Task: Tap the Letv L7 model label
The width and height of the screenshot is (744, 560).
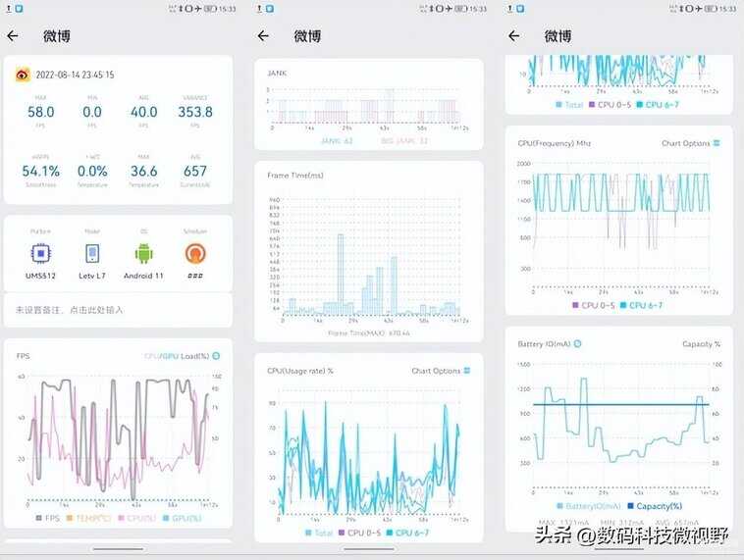Action: pyautogui.click(x=92, y=276)
